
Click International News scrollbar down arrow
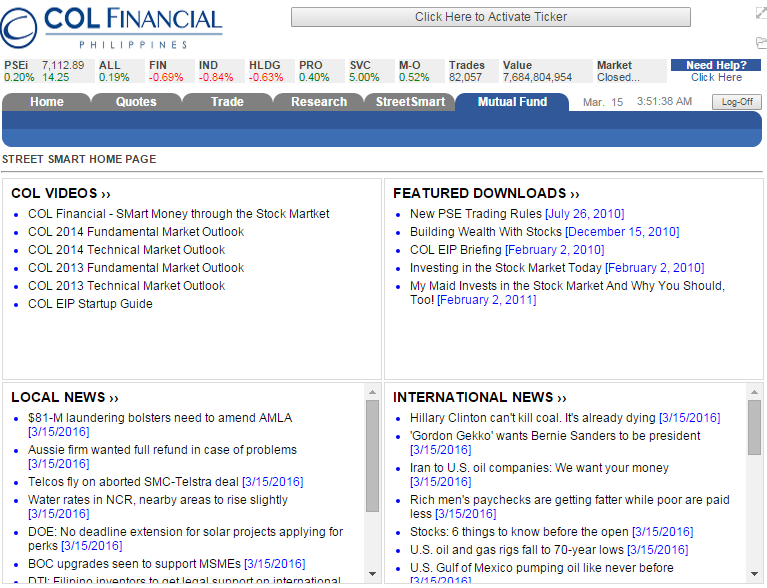[x=754, y=574]
